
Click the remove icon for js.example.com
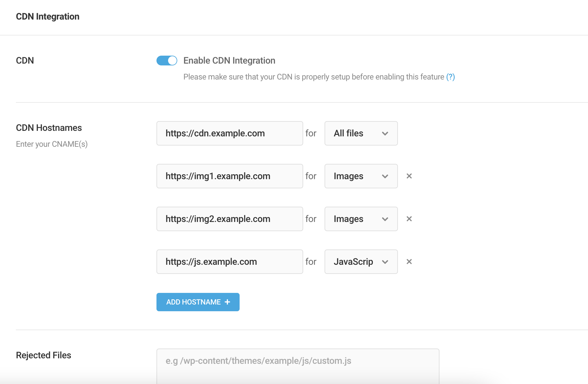pyautogui.click(x=409, y=261)
